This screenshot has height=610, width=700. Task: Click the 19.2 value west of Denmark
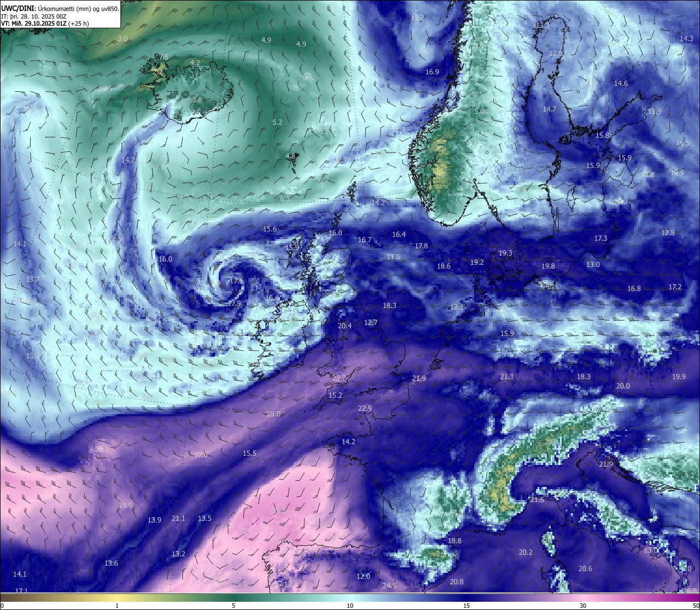pos(477,263)
